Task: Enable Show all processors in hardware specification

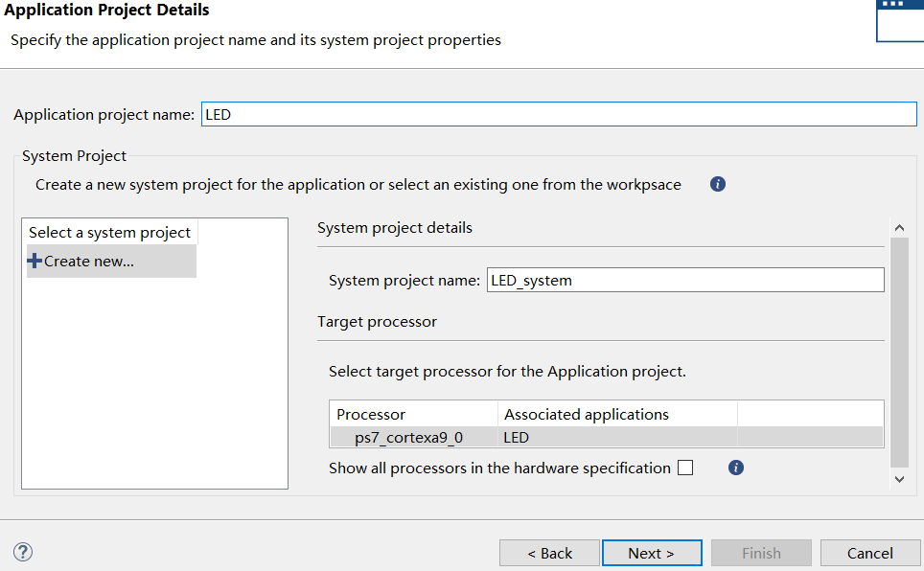Action: [685, 468]
